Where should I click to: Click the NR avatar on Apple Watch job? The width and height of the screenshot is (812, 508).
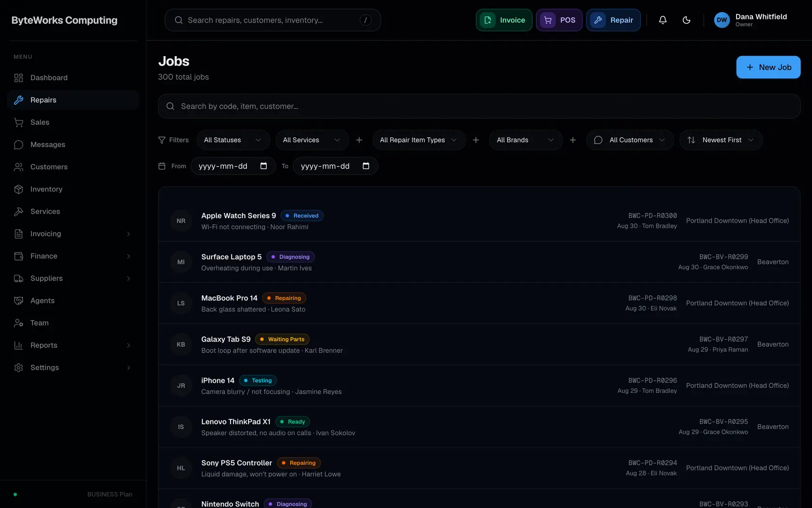[181, 221]
